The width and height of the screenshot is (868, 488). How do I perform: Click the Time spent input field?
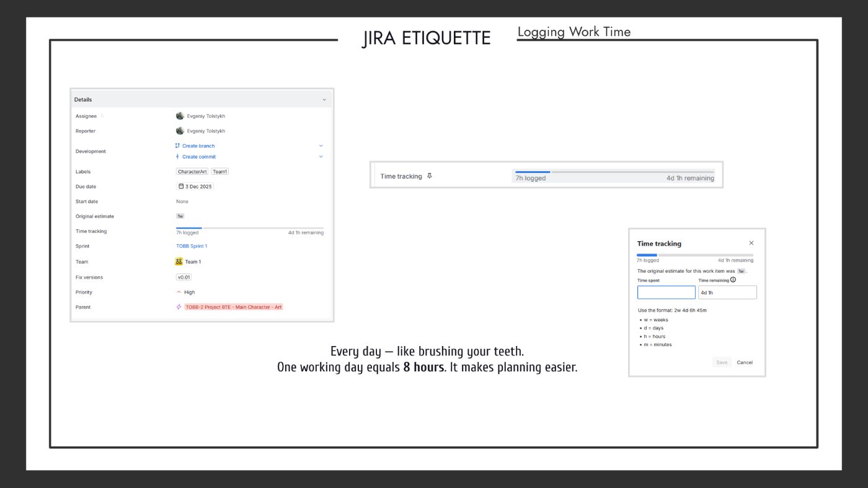tap(666, 293)
